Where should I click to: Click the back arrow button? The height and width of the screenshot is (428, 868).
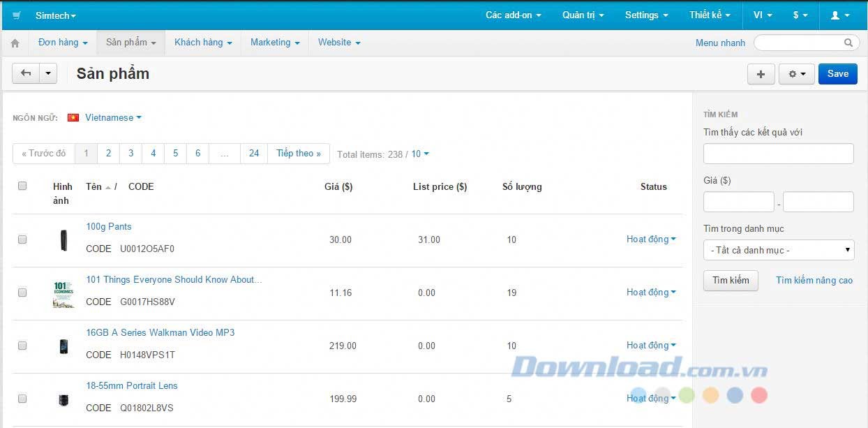coord(26,73)
